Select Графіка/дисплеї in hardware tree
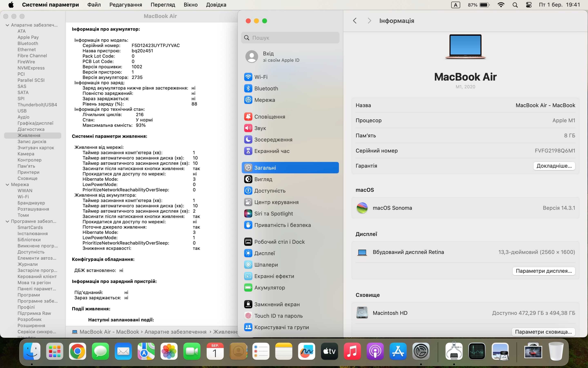 (x=35, y=123)
